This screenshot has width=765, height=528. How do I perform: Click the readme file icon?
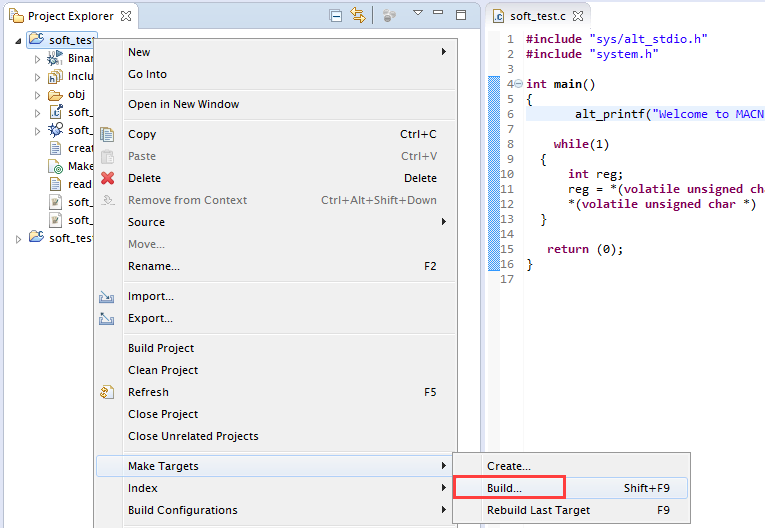click(x=55, y=184)
